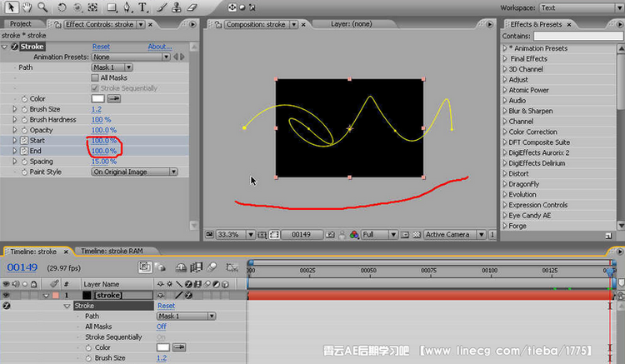The image size is (625, 364).
Task: Click the white Color swatch in Effect Controls
Action: click(x=97, y=98)
